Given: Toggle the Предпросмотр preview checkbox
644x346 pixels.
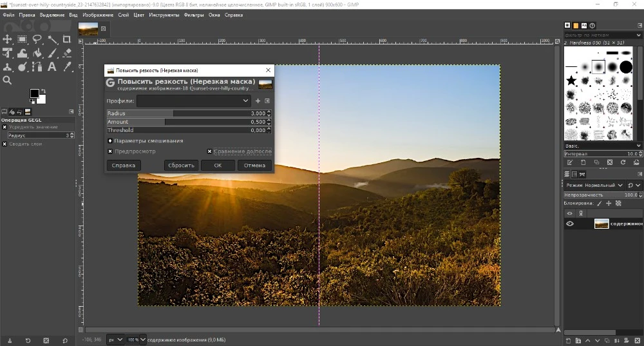Looking at the screenshot, I should (110, 151).
